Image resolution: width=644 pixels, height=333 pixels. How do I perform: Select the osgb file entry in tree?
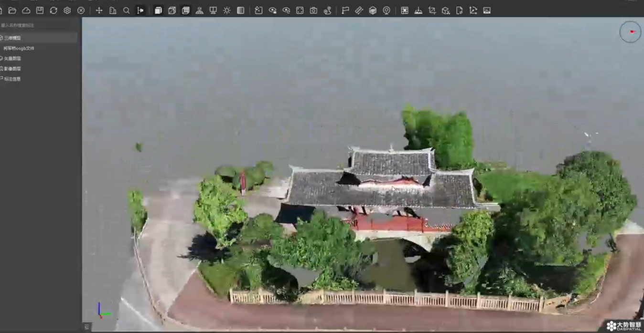coord(19,48)
